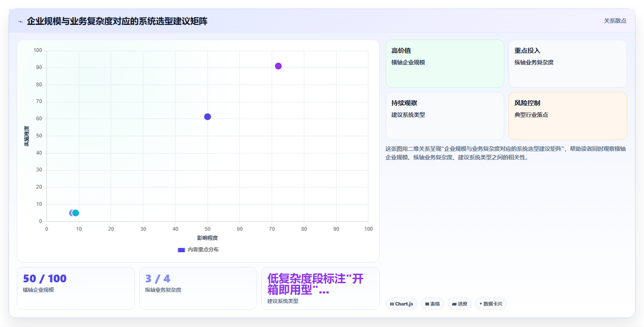
Task: Click the 关系散点 label in the header
Action: pos(615,21)
